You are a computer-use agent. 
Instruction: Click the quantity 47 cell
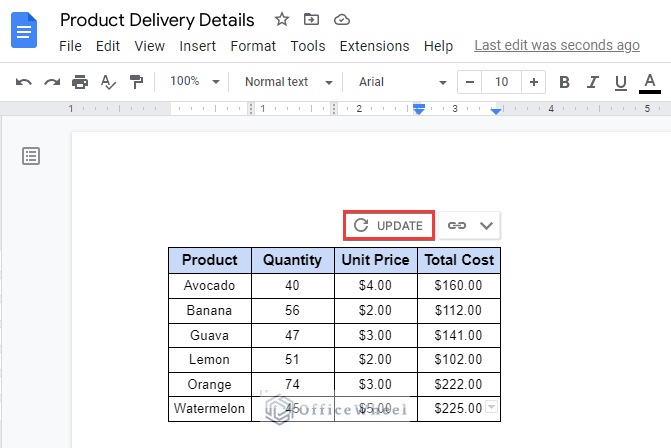tap(293, 335)
